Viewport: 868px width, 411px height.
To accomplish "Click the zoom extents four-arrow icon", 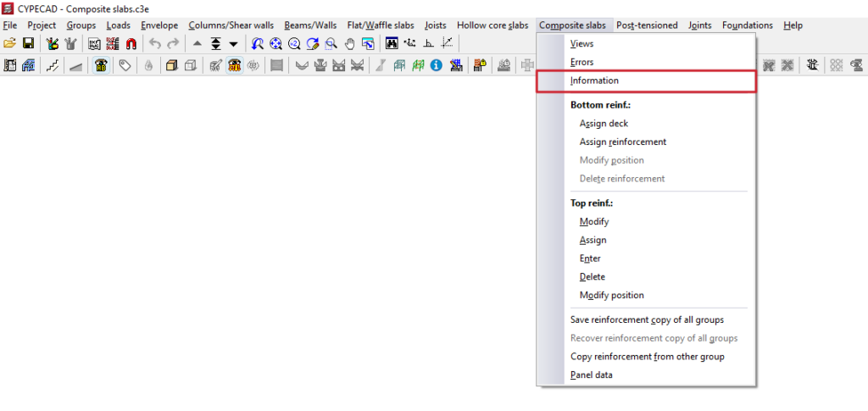I will pyautogui.click(x=275, y=44).
